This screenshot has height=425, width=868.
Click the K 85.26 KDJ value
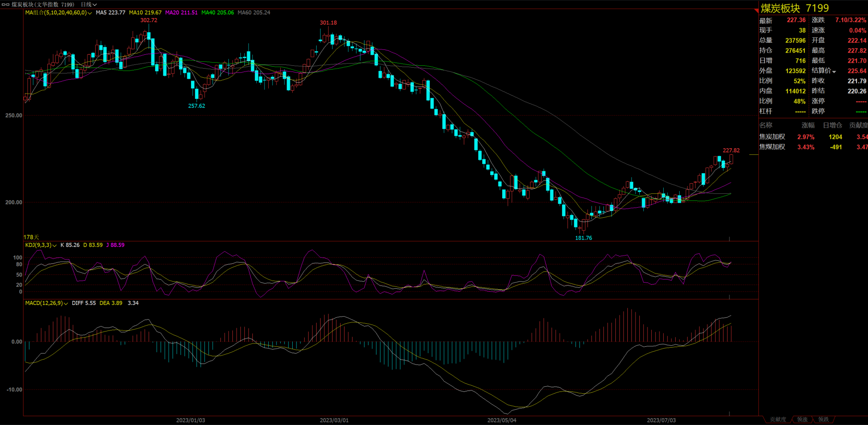pyautogui.click(x=70, y=245)
